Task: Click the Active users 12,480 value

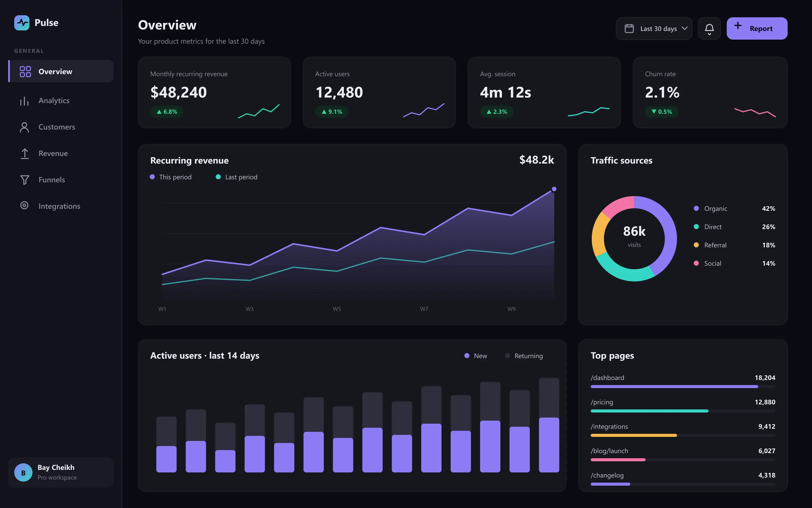Action: [339, 92]
